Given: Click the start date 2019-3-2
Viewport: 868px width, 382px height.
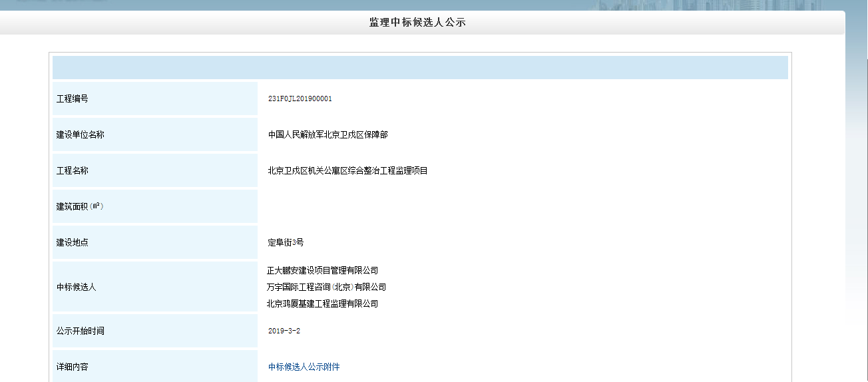Looking at the screenshot, I should click(284, 331).
